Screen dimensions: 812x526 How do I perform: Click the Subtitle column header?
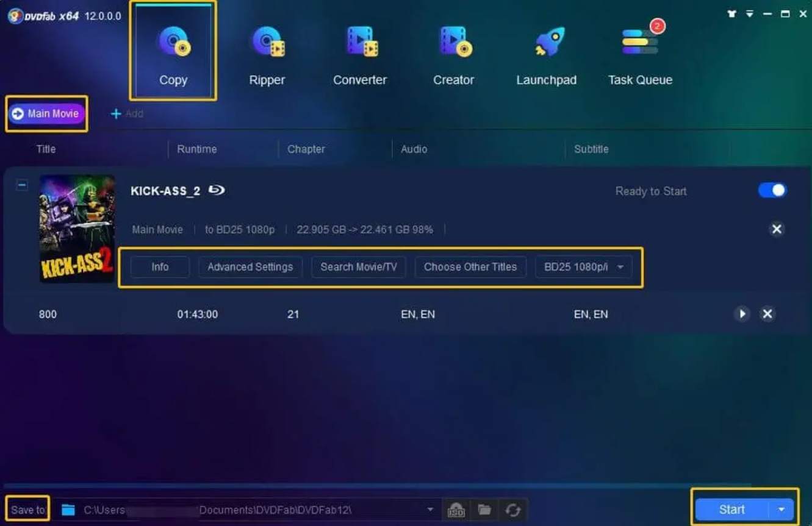click(591, 149)
